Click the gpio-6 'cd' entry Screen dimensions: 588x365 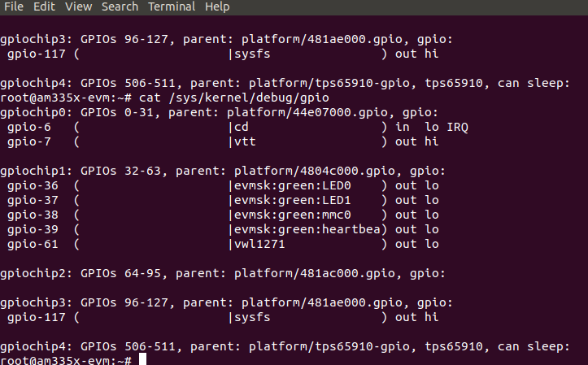242,127
